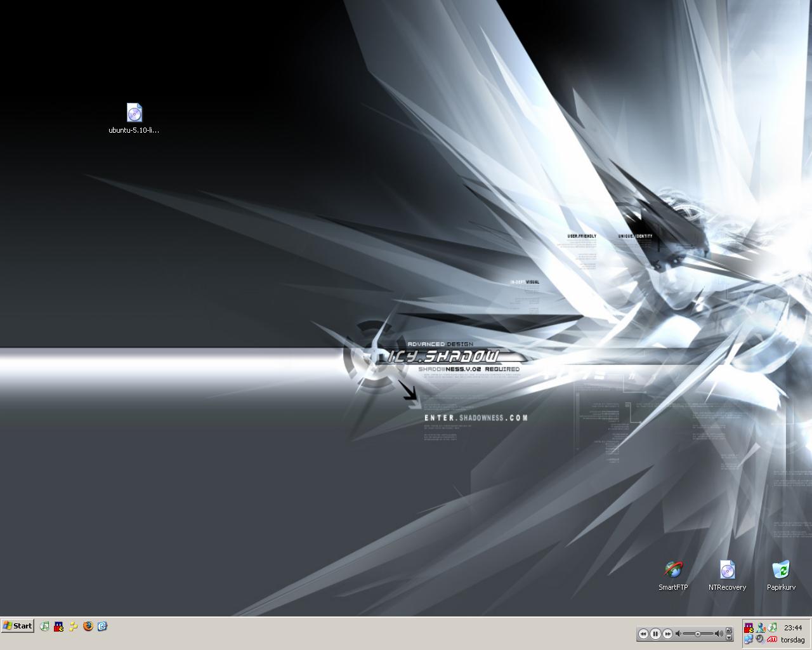Open the iTunes toolbar dropdown menu
The width and height of the screenshot is (812, 650).
[729, 637]
